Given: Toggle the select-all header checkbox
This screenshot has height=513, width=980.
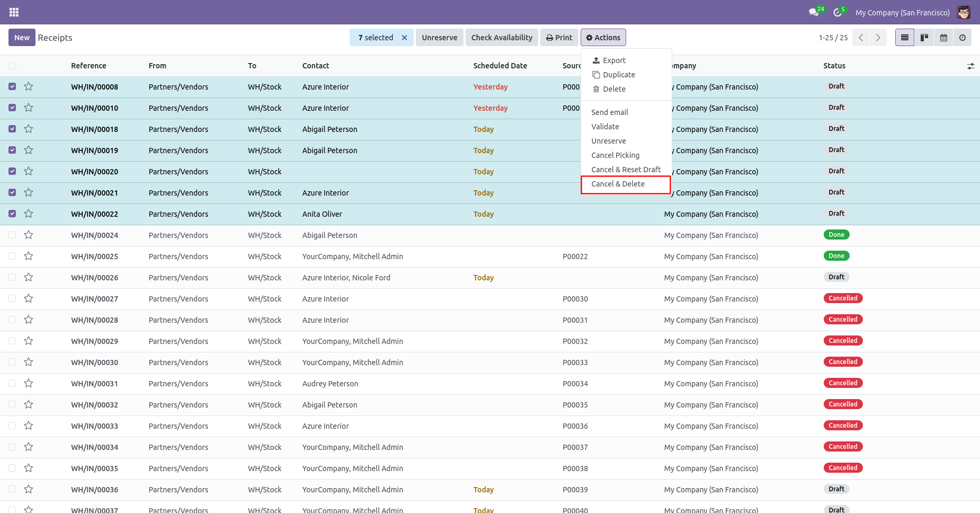Looking at the screenshot, I should point(12,66).
